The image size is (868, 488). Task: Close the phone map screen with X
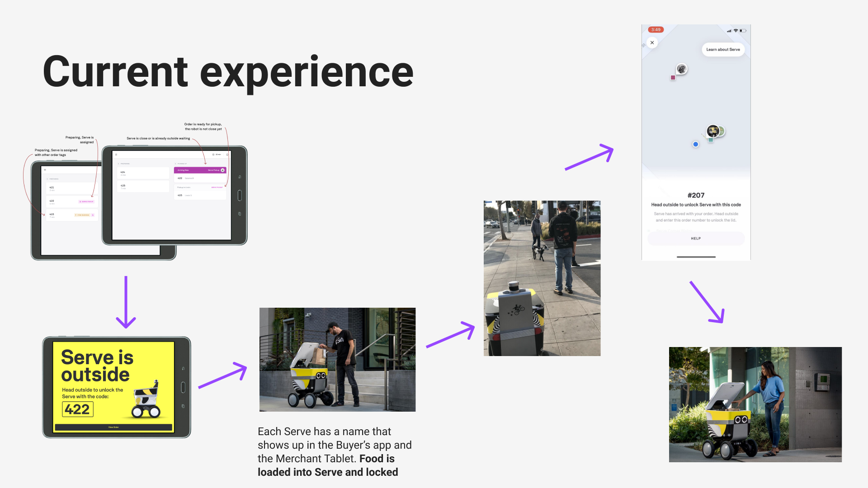tap(652, 42)
